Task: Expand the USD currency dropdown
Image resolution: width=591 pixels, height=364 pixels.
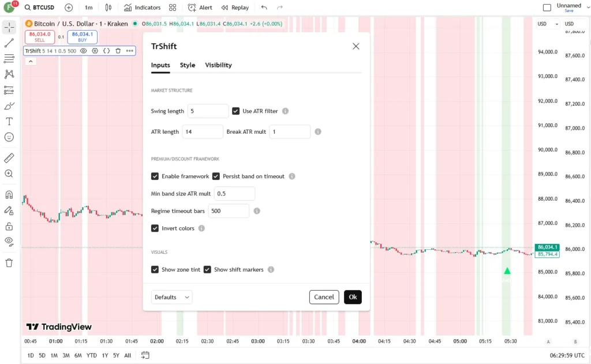Action: click(x=548, y=24)
